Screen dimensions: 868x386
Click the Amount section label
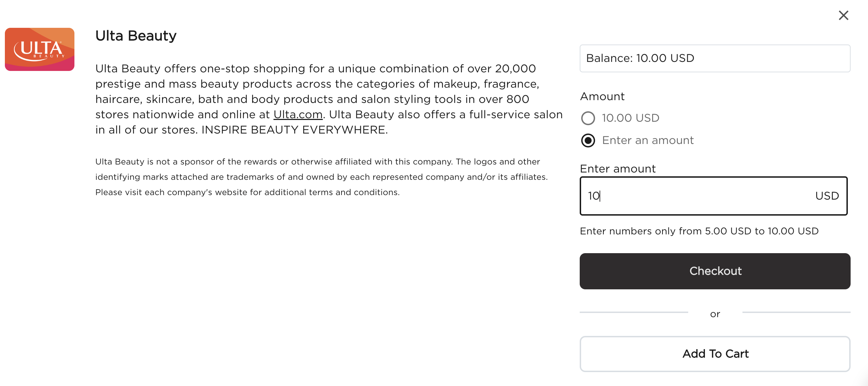(x=602, y=96)
